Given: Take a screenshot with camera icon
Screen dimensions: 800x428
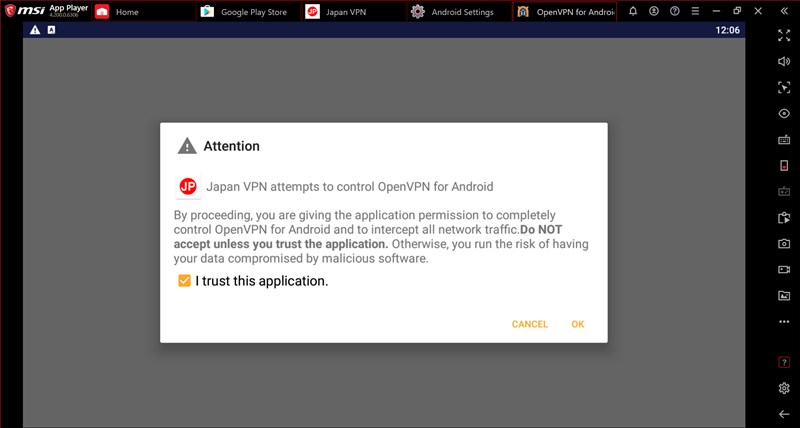Looking at the screenshot, I should click(784, 244).
